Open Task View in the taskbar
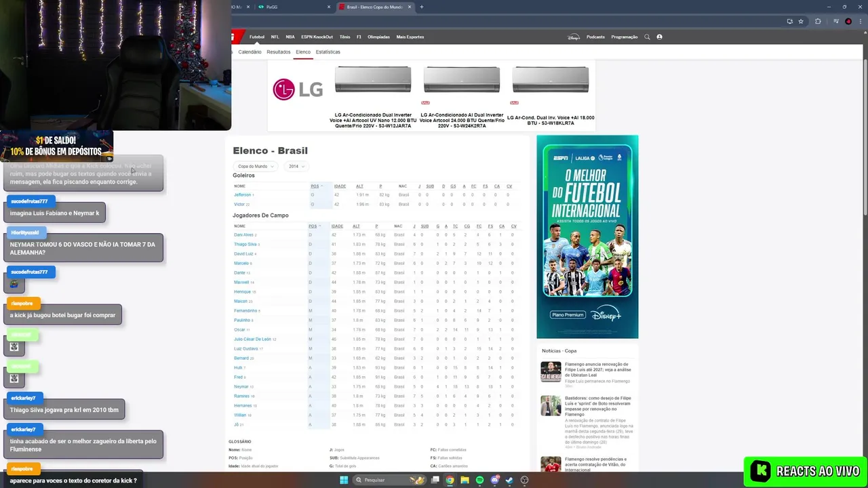 coord(435,480)
